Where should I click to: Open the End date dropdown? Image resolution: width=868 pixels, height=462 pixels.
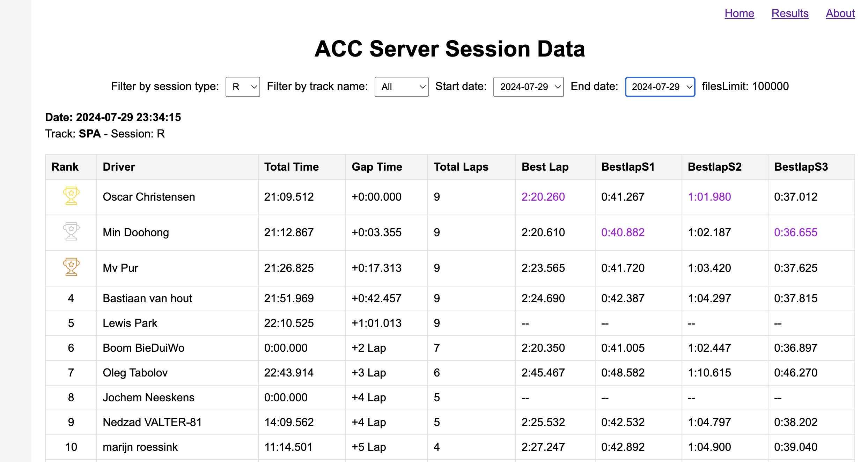coord(660,87)
